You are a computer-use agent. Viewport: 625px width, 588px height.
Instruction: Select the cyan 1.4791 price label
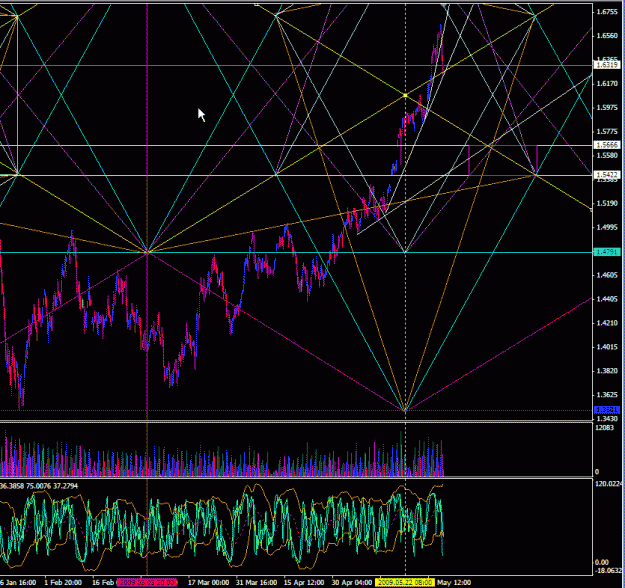607,252
